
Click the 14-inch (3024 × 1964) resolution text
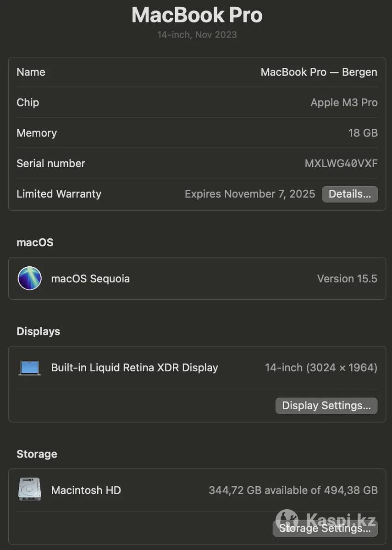pyautogui.click(x=321, y=368)
